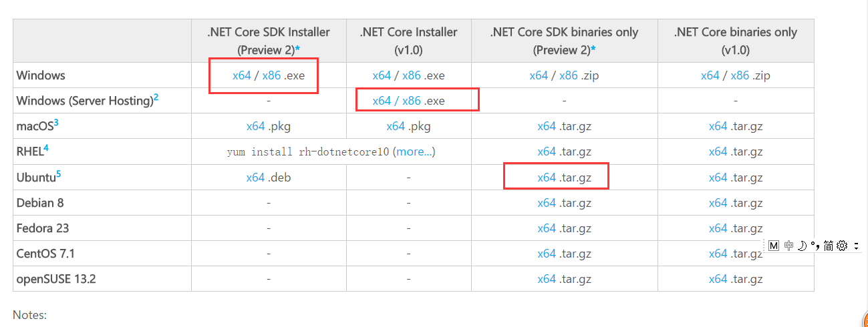
Task: Open IME toolbar options dropdown arrow
Action: [x=856, y=246]
